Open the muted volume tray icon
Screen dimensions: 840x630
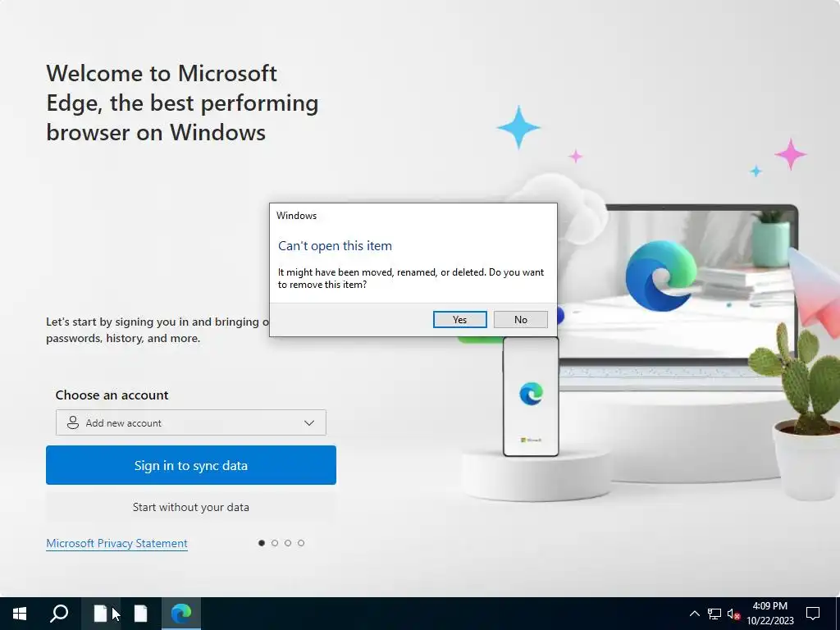click(733, 614)
